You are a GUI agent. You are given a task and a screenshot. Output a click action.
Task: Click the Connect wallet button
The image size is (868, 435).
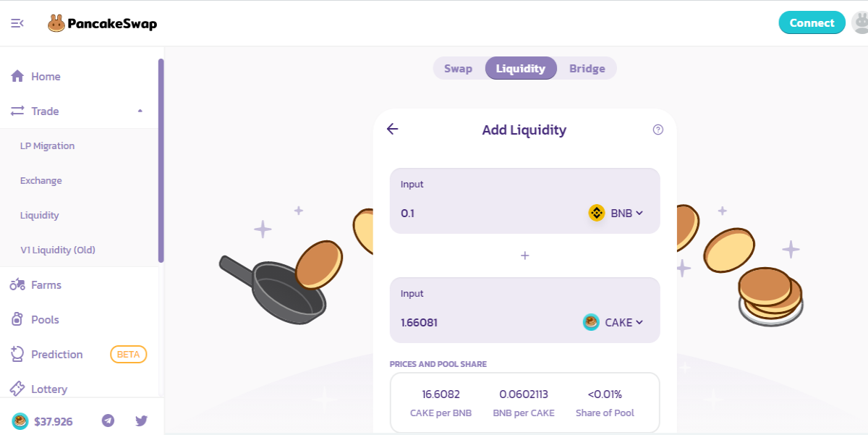tap(812, 22)
